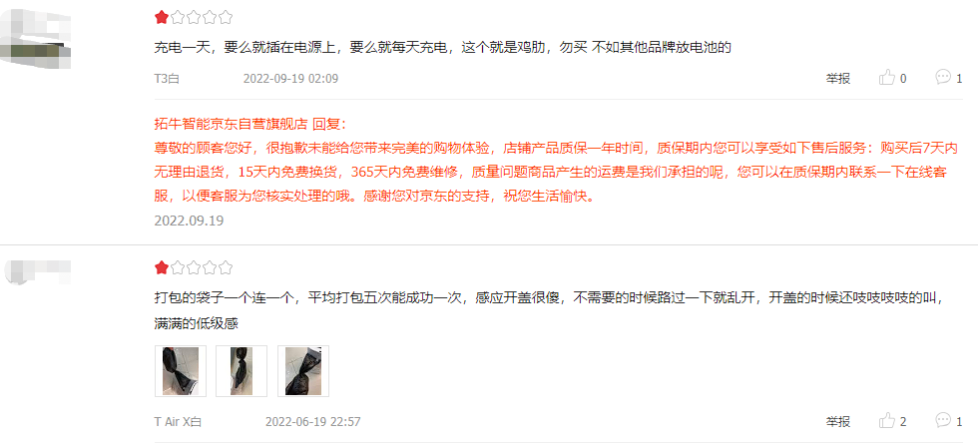
Task: Select the fifth star in second review
Action: click(227, 268)
